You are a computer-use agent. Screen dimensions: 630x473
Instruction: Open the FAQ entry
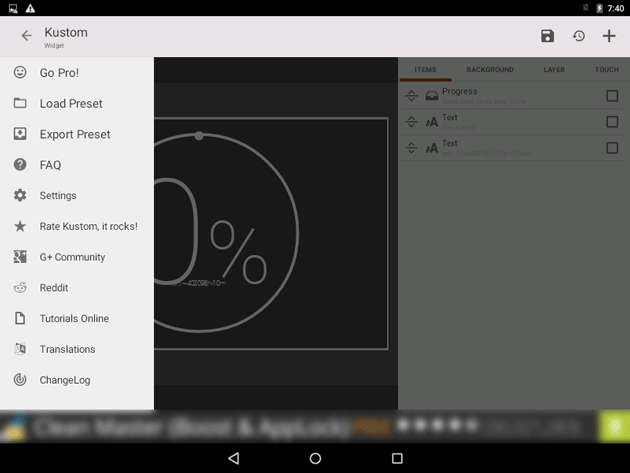click(x=77, y=165)
